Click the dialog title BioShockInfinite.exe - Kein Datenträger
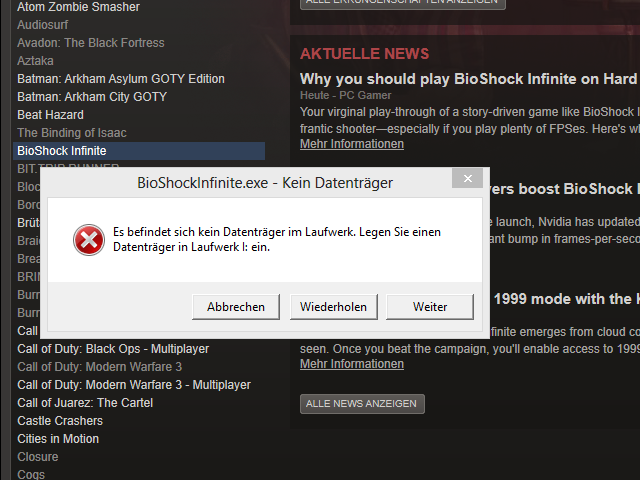Screen dimensions: 640x480 point(265,183)
